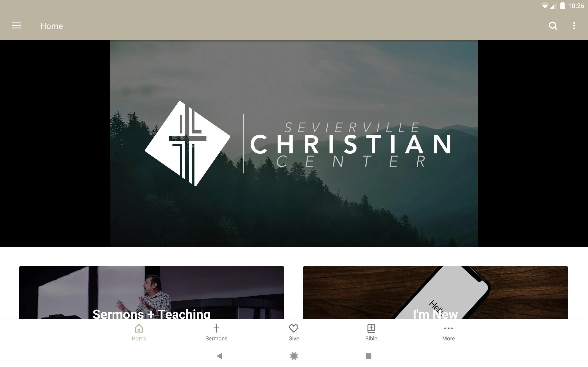Tap the Give heart icon
Screen dimensions: 588x367
point(294,328)
